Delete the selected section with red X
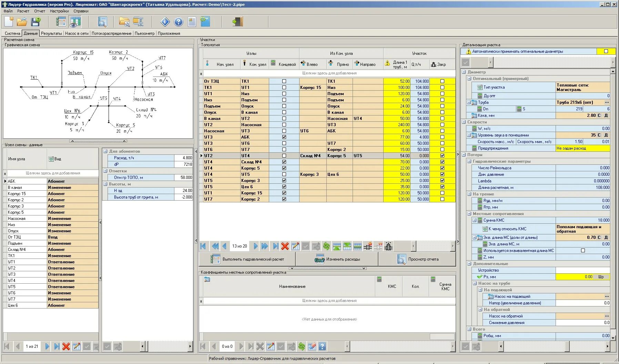Screen dimensions: 619x364 click(285, 246)
